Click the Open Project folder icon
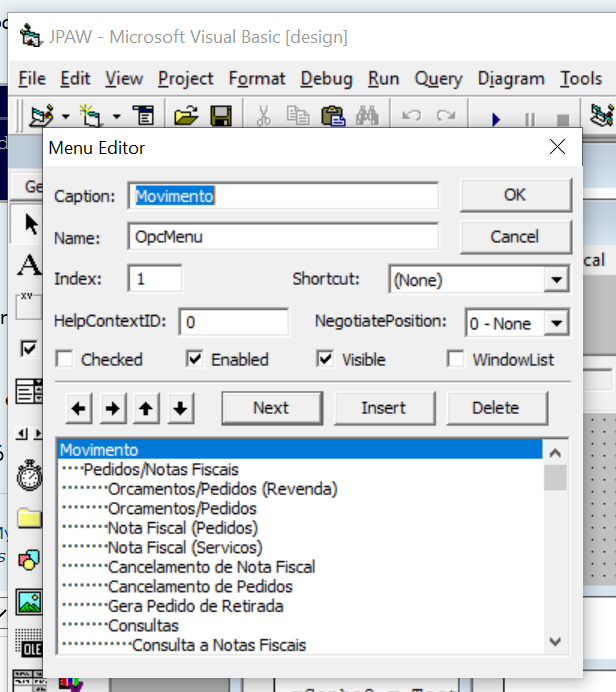This screenshot has width=616, height=692. coord(186,116)
